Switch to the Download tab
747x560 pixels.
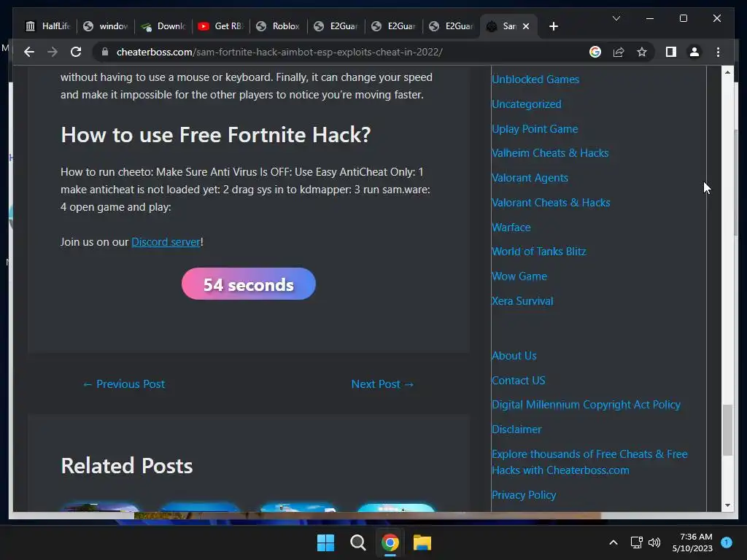point(163,26)
